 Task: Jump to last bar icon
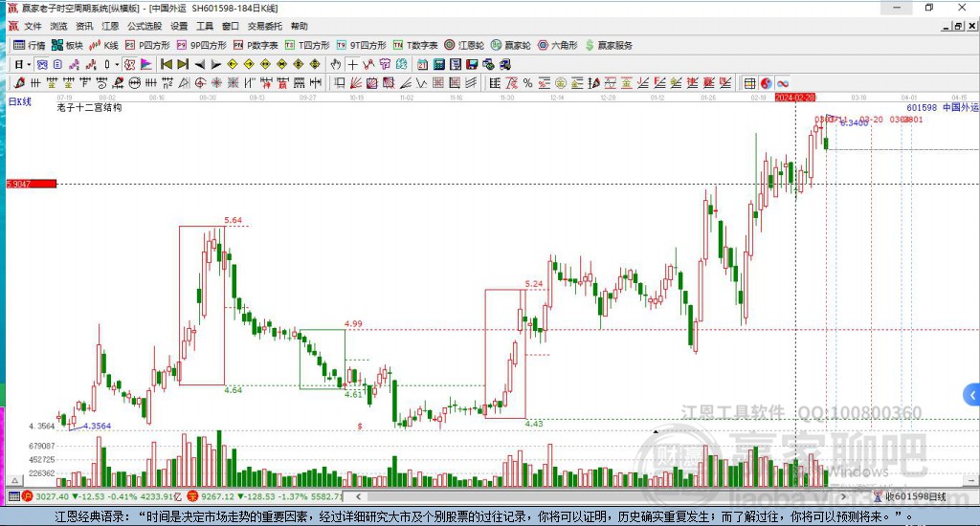183,64
